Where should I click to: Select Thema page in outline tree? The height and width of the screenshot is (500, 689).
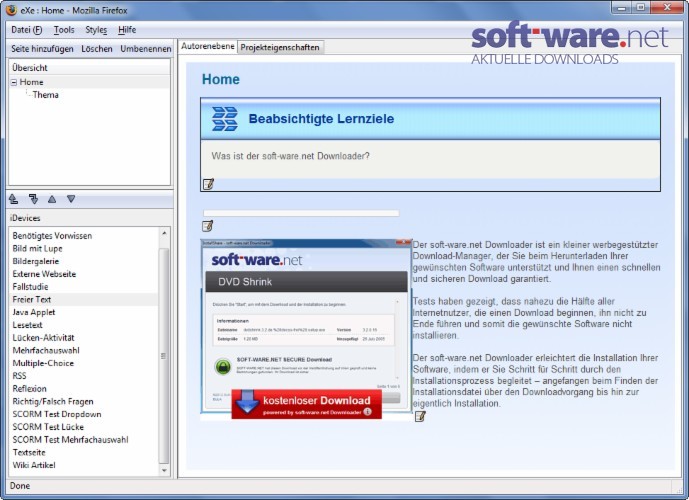(x=45, y=95)
